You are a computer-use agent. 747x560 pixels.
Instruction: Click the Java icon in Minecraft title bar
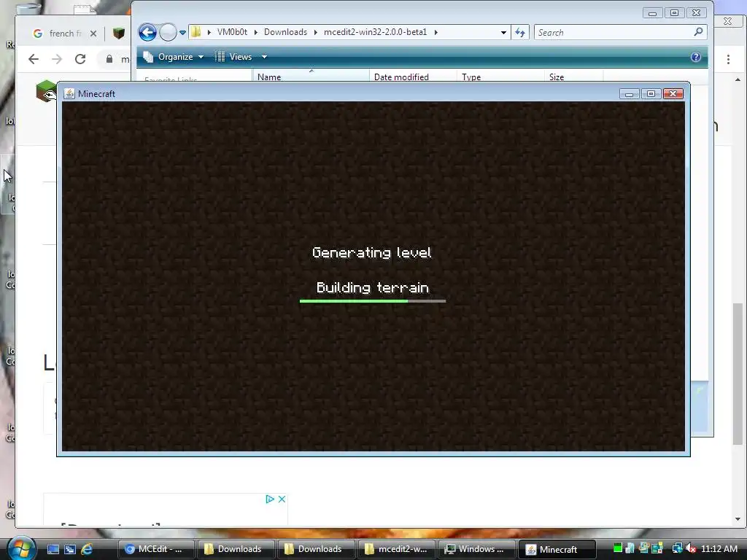pos(69,93)
